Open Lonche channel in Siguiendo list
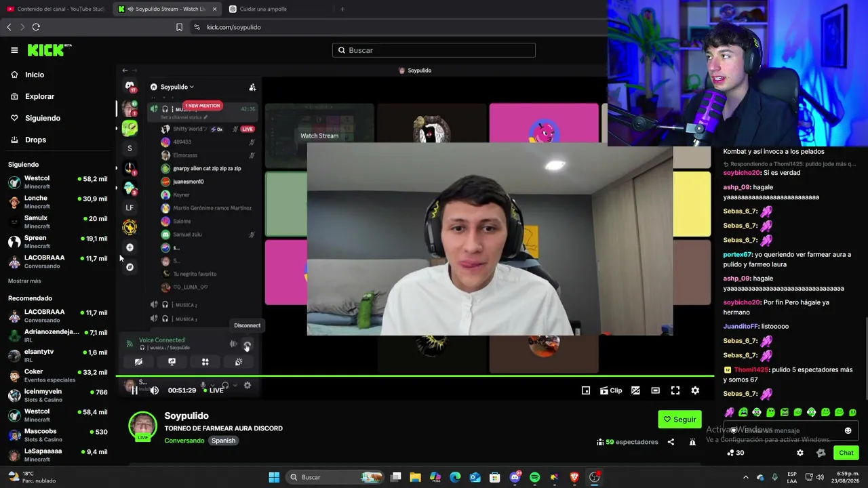868x488 pixels. coord(58,202)
